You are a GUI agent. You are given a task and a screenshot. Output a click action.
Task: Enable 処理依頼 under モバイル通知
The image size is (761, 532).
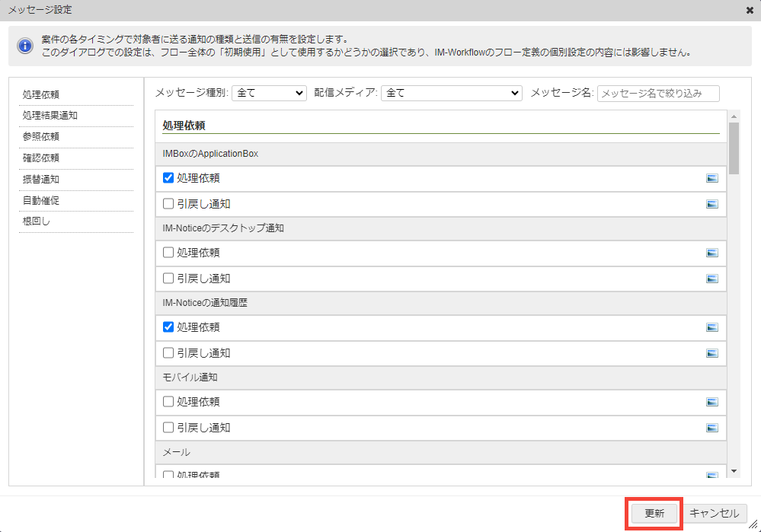168,402
